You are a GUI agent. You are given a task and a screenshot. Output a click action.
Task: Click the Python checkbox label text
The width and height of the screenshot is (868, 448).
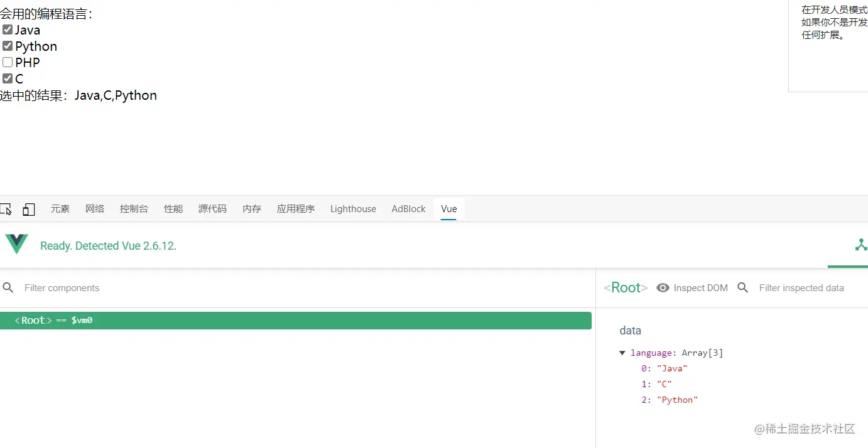(x=36, y=46)
